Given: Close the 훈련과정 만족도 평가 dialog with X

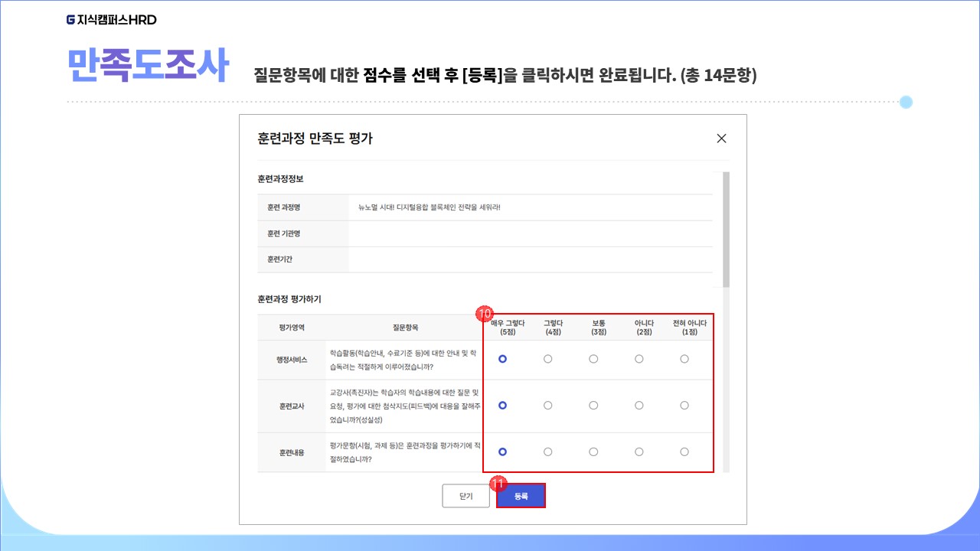Looking at the screenshot, I should tap(720, 139).
